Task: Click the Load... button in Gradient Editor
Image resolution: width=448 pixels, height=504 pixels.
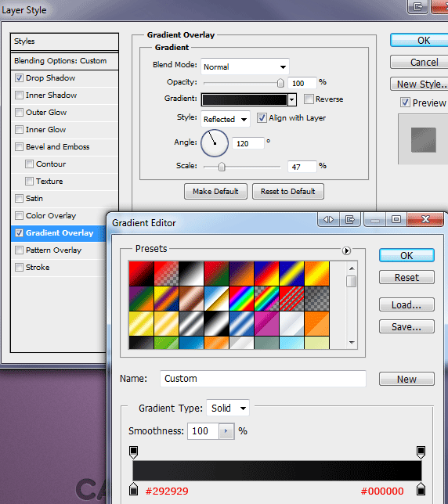Action: click(x=406, y=304)
